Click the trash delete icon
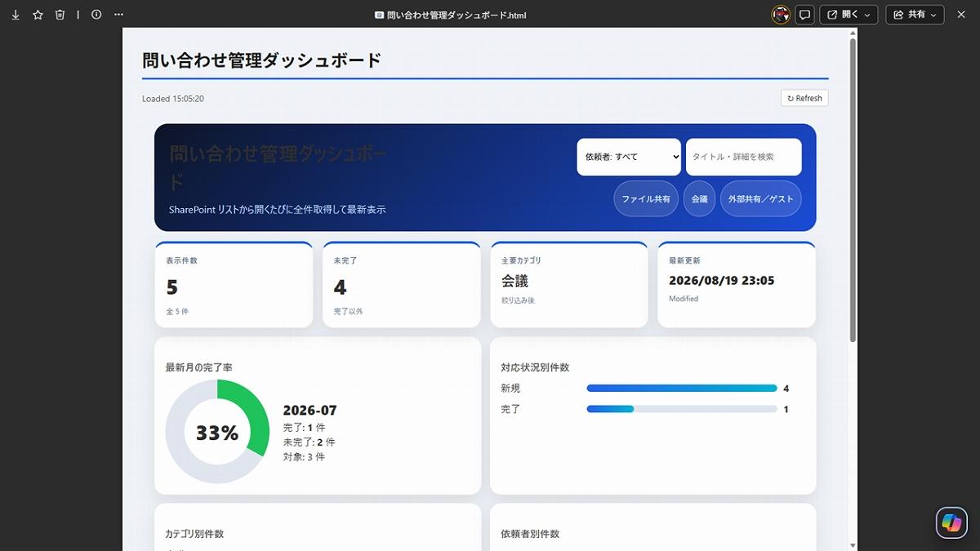Viewport: 980px width, 551px height. 60,15
